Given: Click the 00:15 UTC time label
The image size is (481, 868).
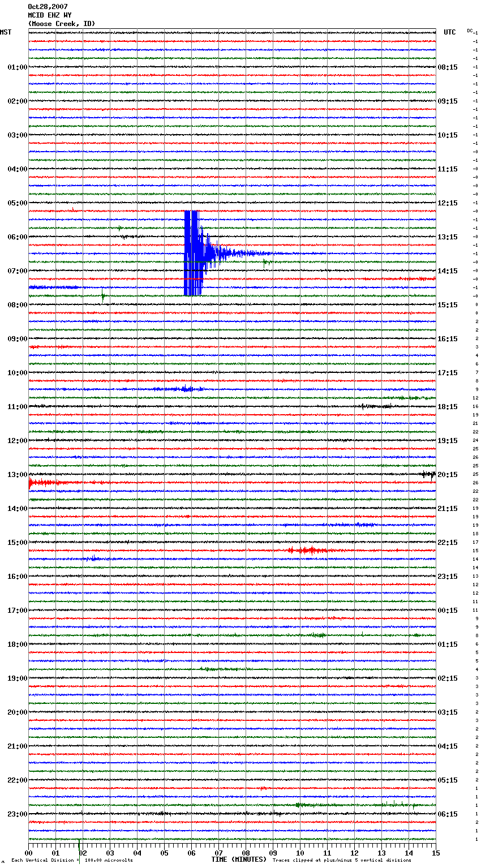Looking at the screenshot, I should click(x=448, y=611).
